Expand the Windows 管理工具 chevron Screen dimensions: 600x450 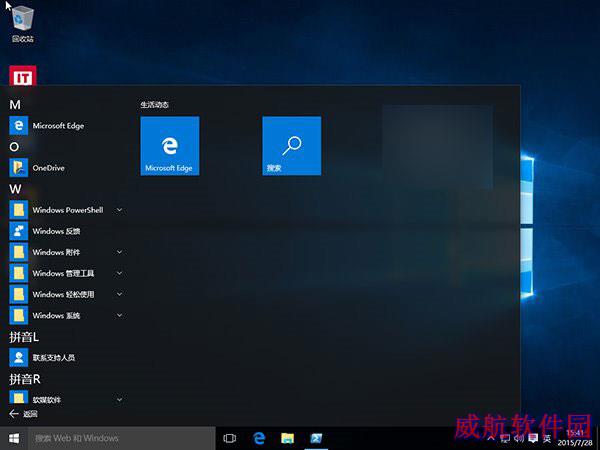point(119,273)
